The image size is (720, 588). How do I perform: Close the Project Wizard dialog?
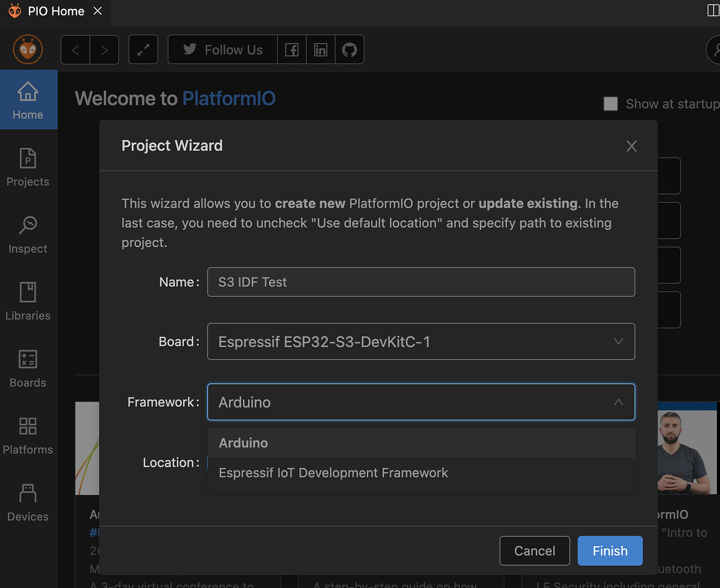click(631, 146)
